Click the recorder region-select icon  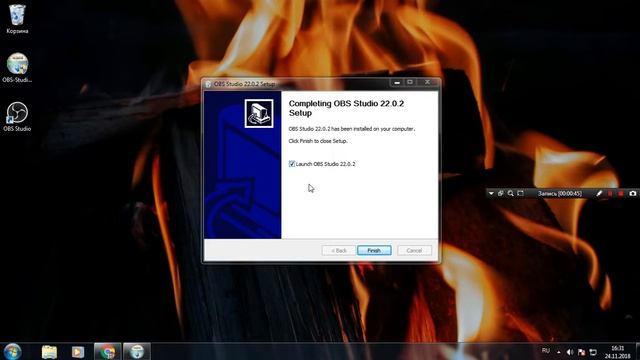click(520, 193)
